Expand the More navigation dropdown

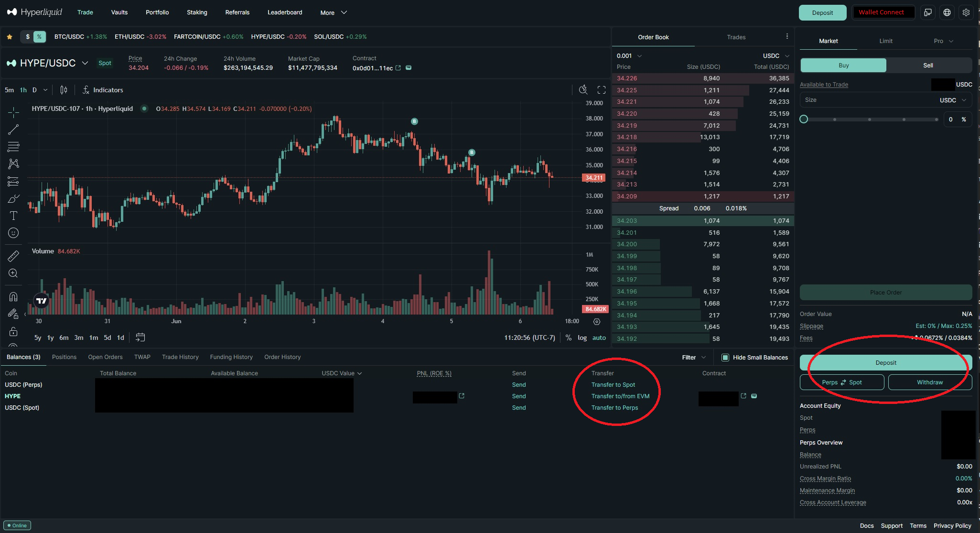(x=334, y=12)
